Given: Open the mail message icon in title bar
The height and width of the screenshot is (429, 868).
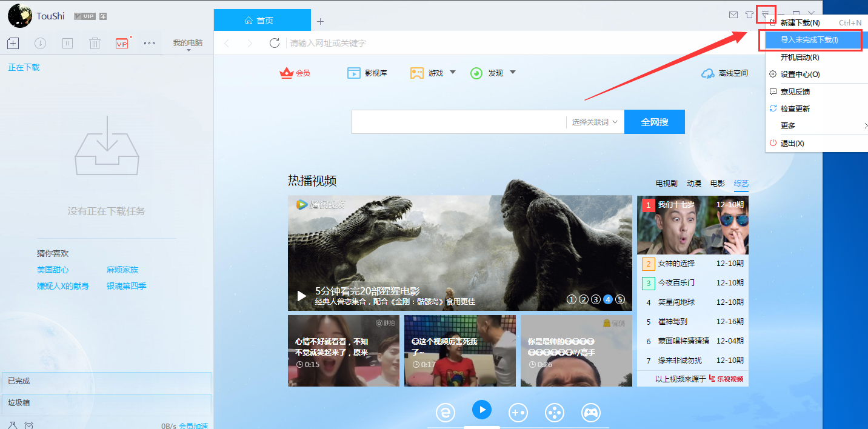Looking at the screenshot, I should 733,14.
